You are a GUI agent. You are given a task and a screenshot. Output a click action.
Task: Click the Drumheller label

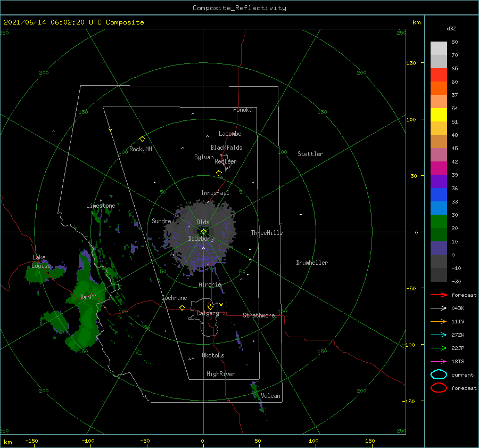tap(312, 263)
